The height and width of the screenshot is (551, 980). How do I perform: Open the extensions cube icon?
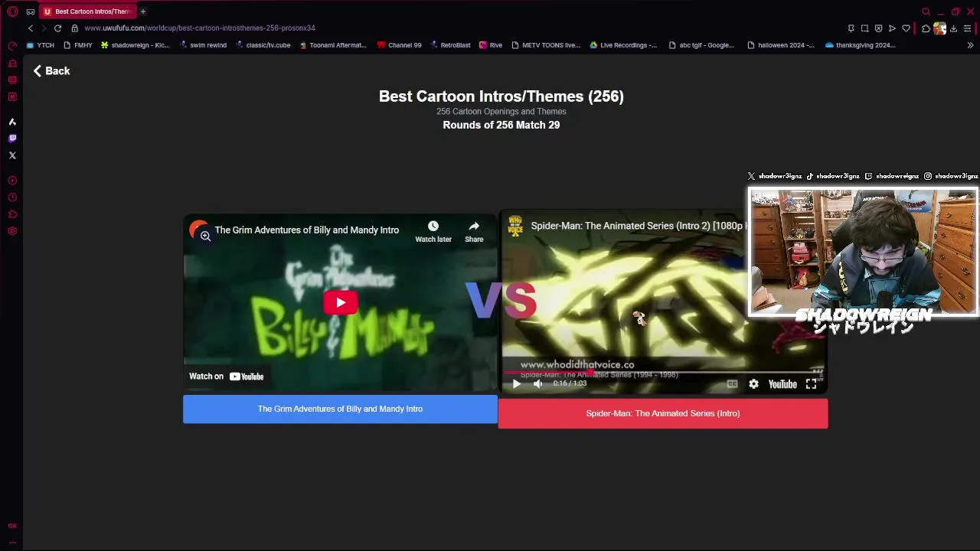click(x=926, y=28)
